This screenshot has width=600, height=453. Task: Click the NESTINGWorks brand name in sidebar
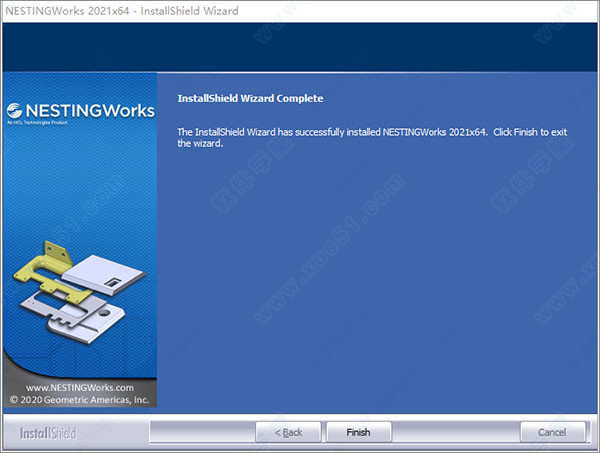pos(90,110)
